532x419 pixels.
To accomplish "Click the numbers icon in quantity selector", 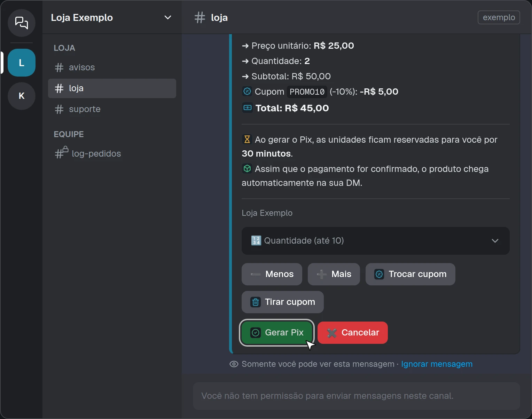I will 256,240.
